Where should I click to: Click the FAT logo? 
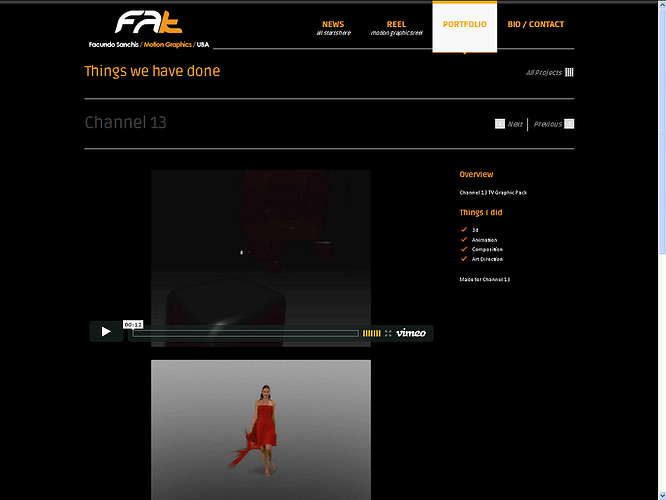(x=148, y=22)
